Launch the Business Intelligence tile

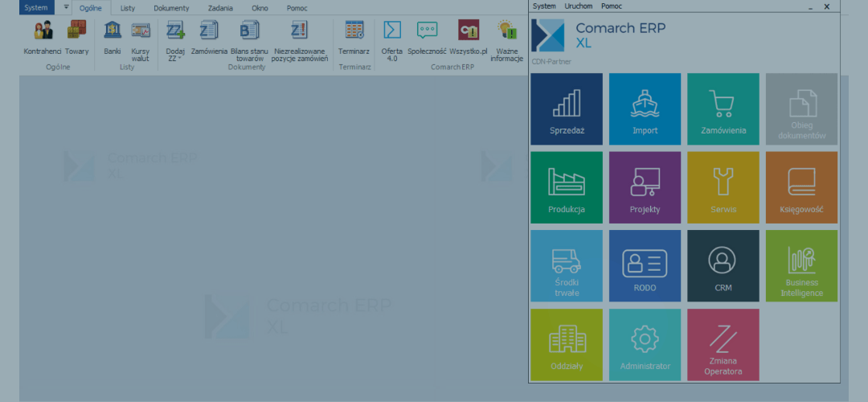[801, 266]
